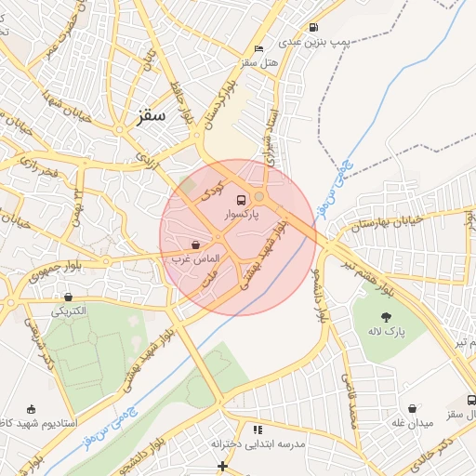Viewport: 476px width, 476px height.
Task: Select the school icon above مدرسه ابتدایی دخترانه
Action: click(258, 430)
